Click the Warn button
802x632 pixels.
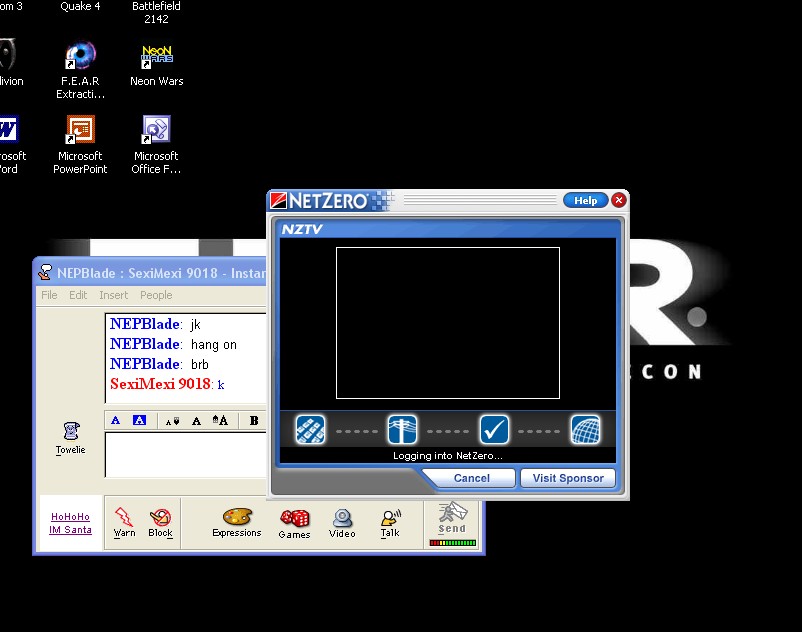(124, 522)
